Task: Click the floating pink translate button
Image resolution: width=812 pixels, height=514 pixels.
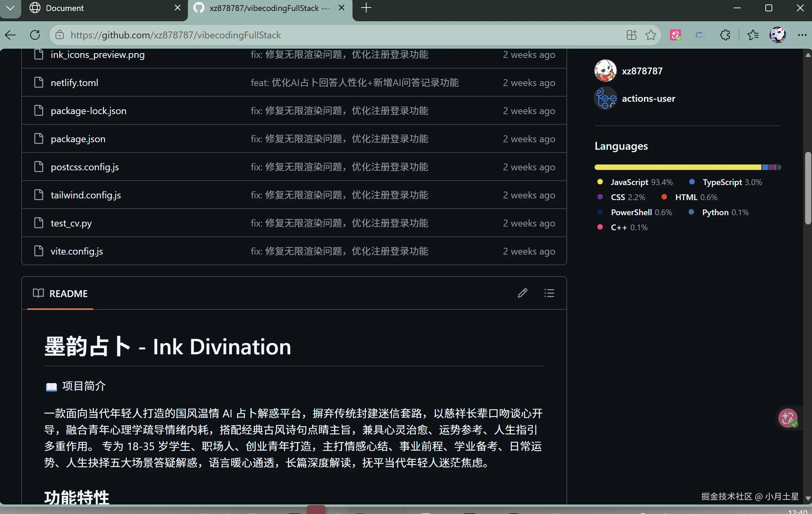Action: click(x=788, y=418)
